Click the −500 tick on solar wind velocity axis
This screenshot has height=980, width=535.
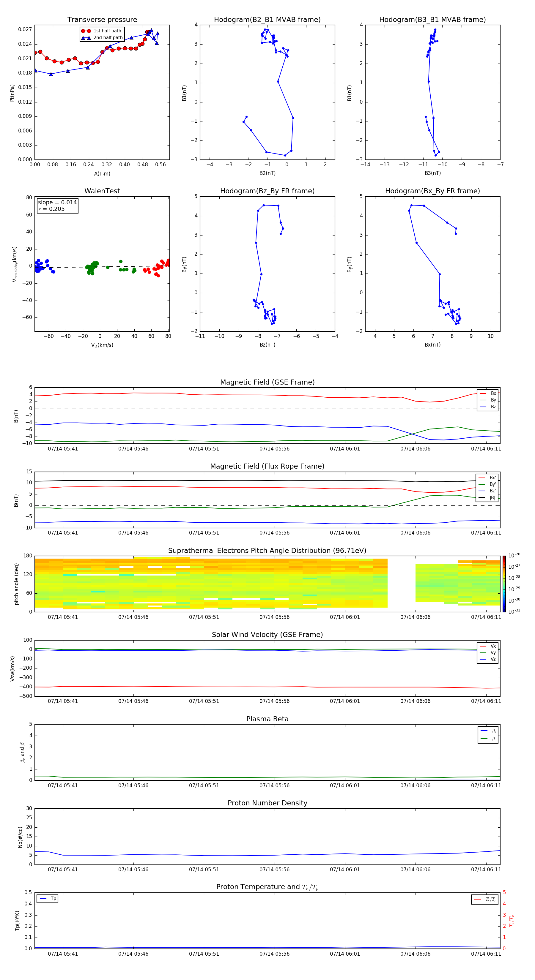coord(26,696)
